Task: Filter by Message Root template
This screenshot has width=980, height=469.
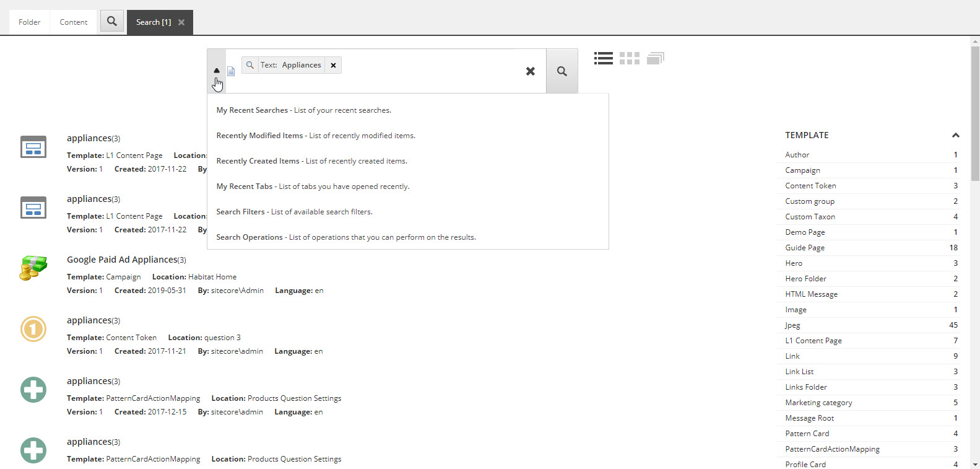Action: click(x=869, y=418)
